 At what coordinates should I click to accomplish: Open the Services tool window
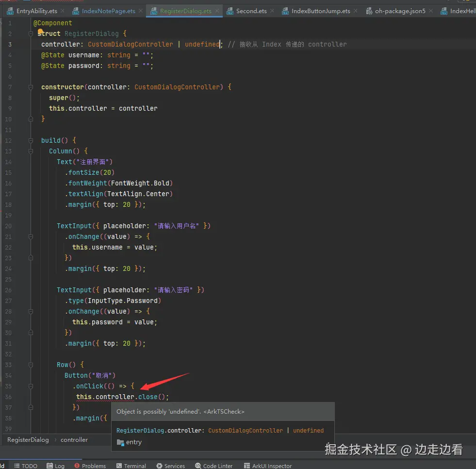point(171,466)
